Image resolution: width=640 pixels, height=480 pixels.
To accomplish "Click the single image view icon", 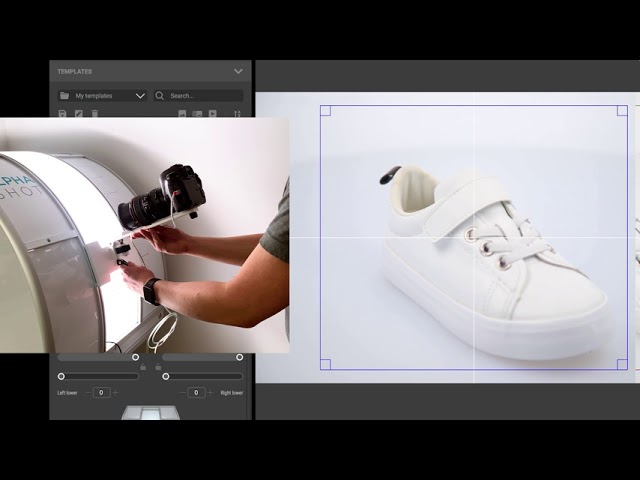I will (182, 113).
